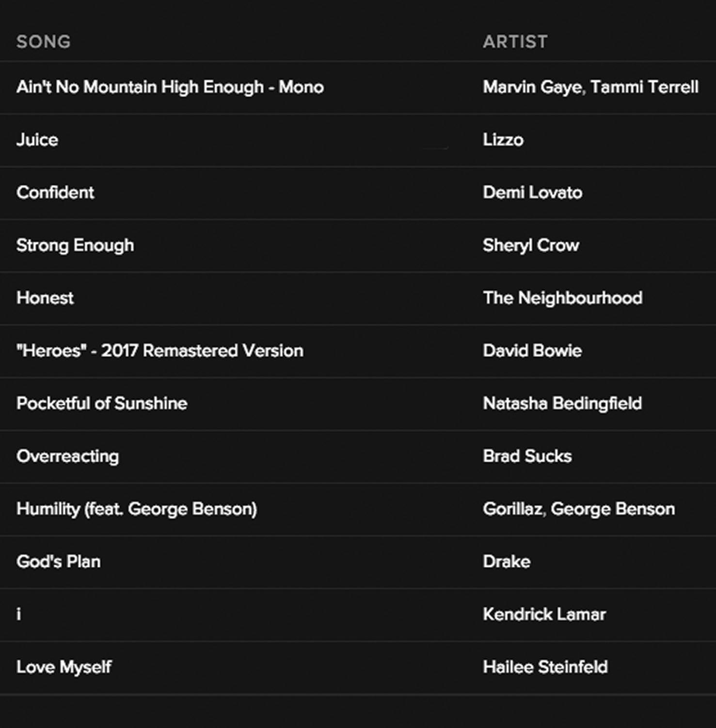The height and width of the screenshot is (728, 716).
Task: Open the artist Lizzo
Action: point(503,140)
